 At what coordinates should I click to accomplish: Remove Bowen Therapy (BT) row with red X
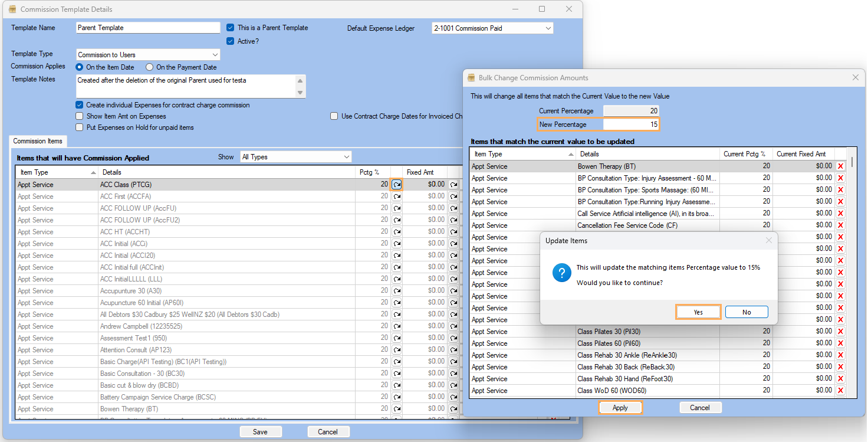840,166
